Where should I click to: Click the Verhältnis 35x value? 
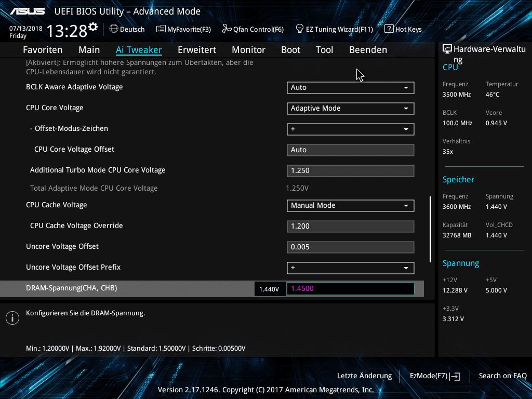click(447, 152)
